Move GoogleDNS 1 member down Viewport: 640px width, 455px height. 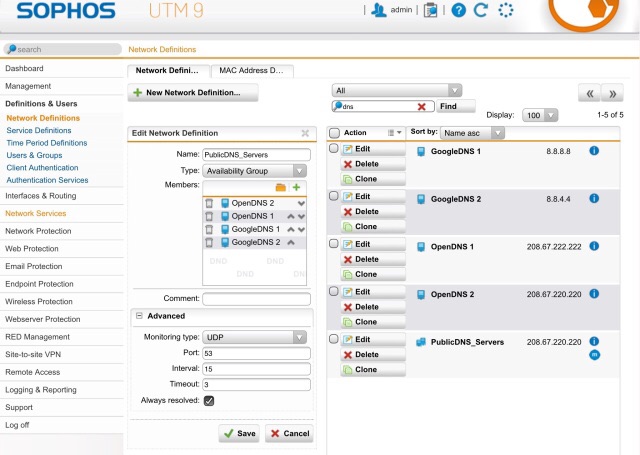tap(301, 229)
